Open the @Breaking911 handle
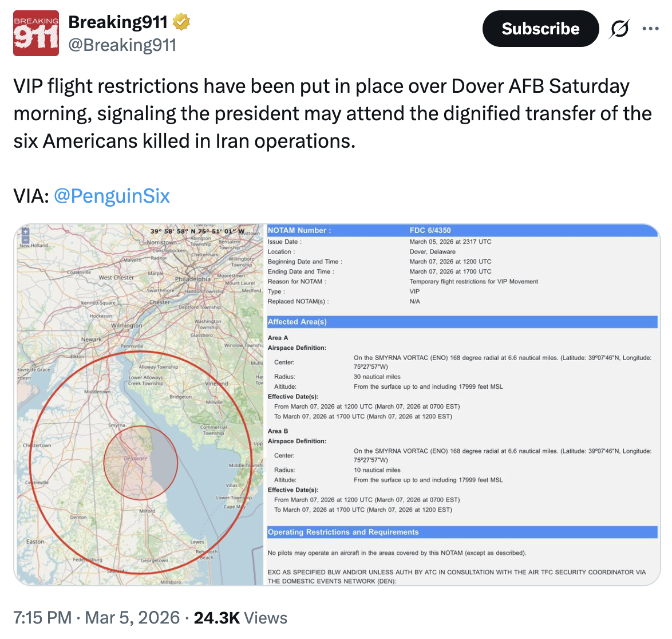672x639 pixels. [x=122, y=45]
